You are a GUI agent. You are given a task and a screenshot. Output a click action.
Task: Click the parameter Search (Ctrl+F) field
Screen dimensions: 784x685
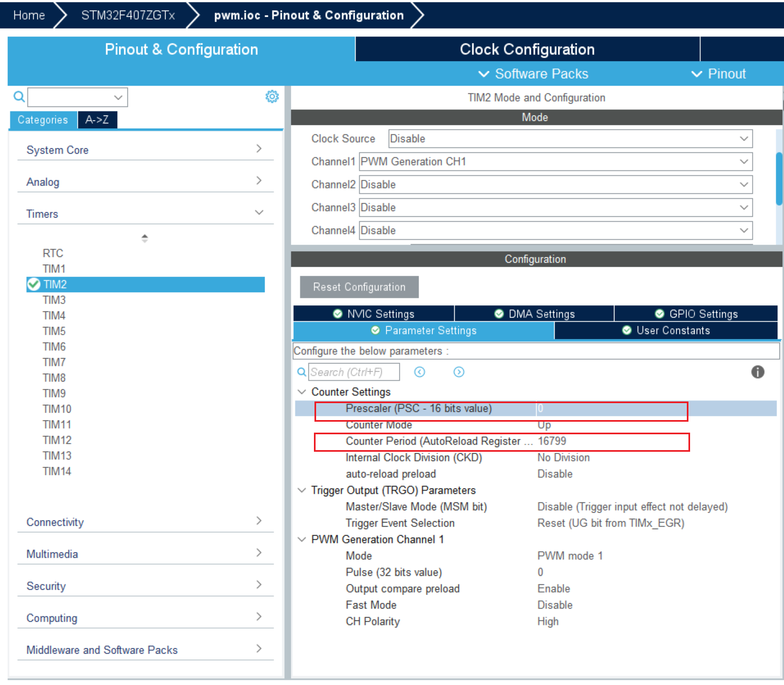(354, 372)
